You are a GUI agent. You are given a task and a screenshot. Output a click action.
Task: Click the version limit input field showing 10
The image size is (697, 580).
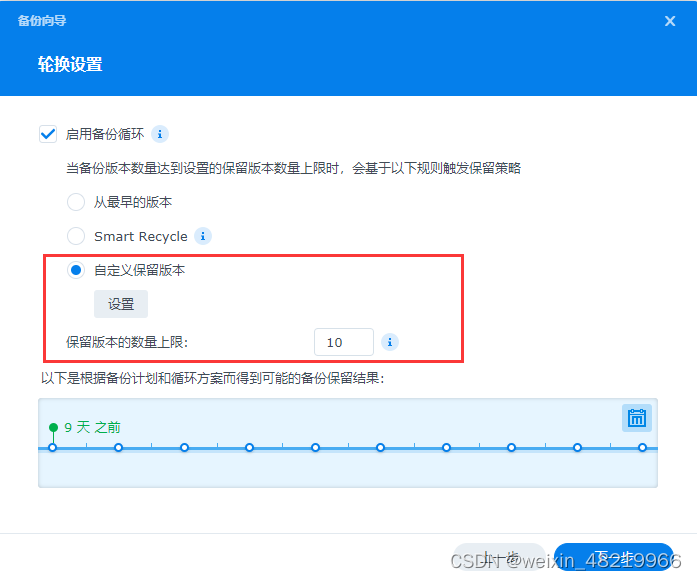point(344,342)
